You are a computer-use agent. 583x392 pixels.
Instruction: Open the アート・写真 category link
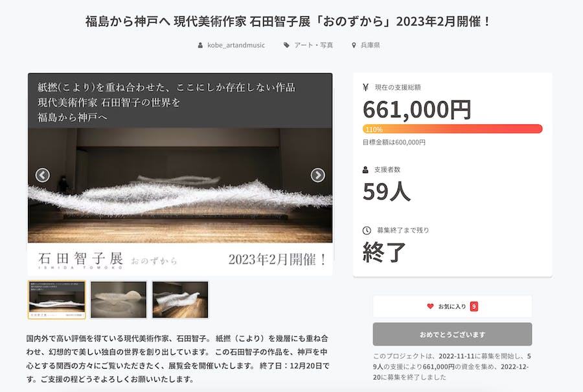click(x=314, y=45)
